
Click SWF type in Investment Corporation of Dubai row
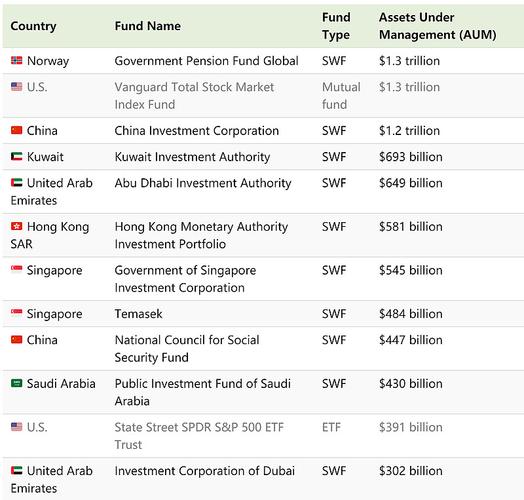point(334,471)
